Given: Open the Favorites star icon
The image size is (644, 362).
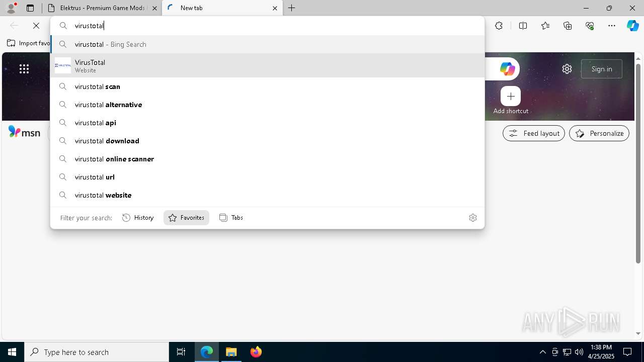Looking at the screenshot, I should pos(545,26).
